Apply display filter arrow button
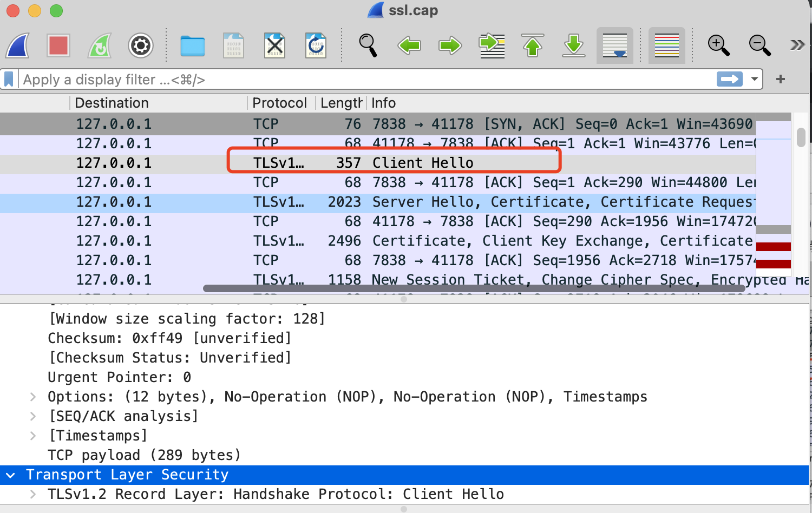The width and height of the screenshot is (812, 513). click(x=730, y=80)
